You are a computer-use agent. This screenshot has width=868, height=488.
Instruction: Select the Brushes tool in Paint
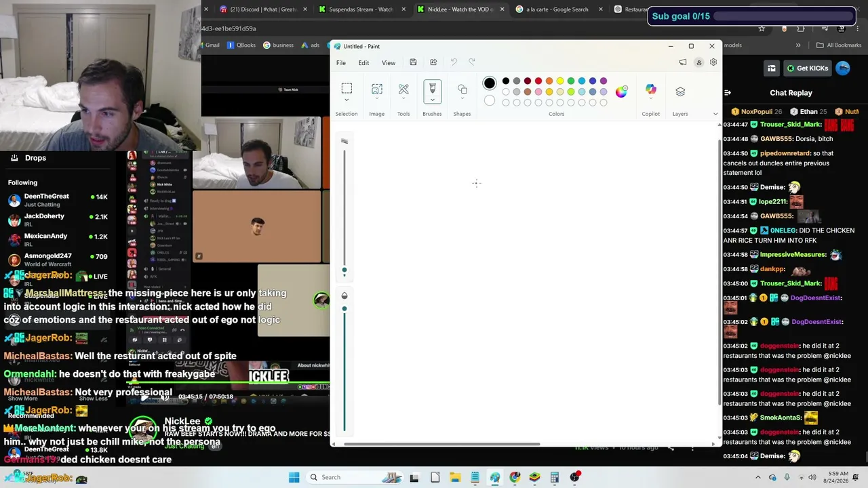point(432,87)
